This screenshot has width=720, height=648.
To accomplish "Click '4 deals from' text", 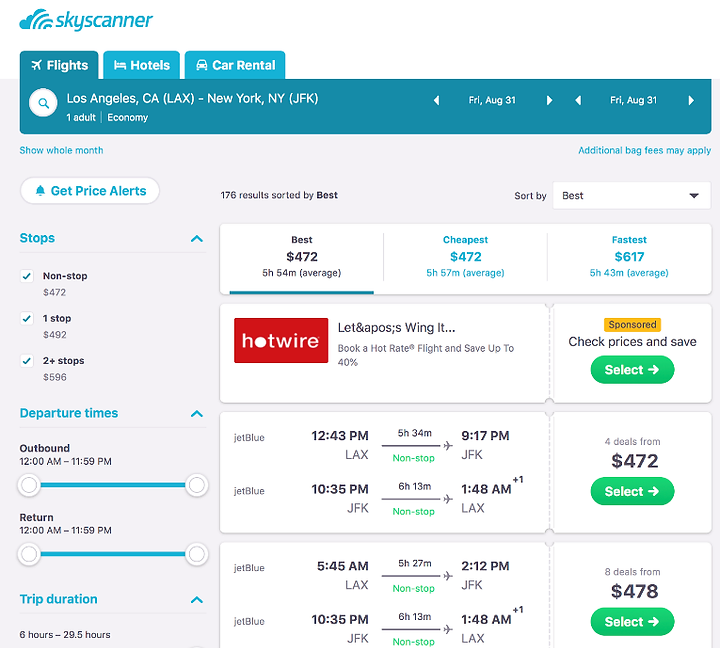I will pos(632,441).
